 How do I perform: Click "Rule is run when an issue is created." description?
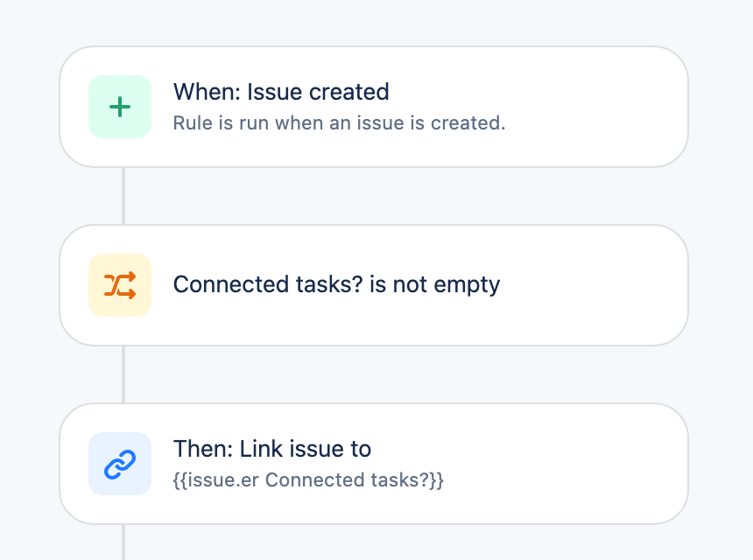pyautogui.click(x=339, y=123)
